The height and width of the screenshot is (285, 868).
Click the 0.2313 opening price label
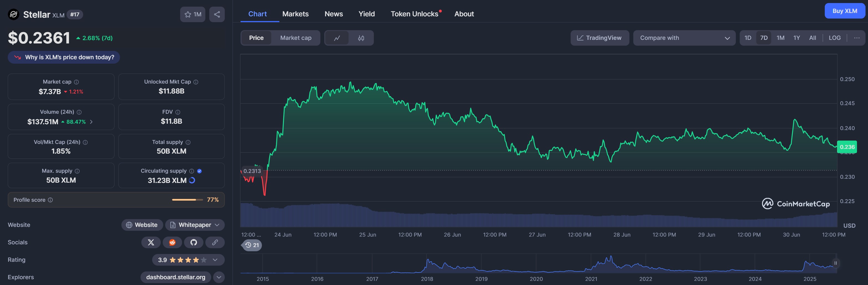pos(252,171)
